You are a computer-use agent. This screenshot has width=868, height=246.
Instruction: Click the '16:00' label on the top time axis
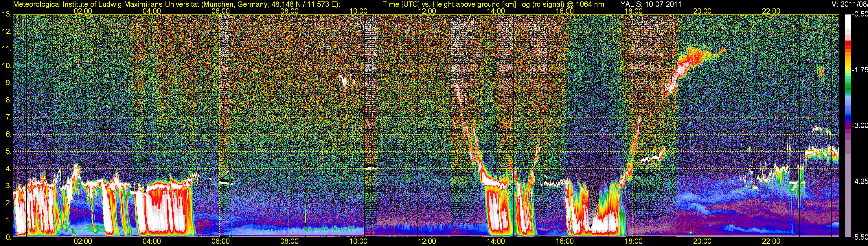click(x=565, y=11)
